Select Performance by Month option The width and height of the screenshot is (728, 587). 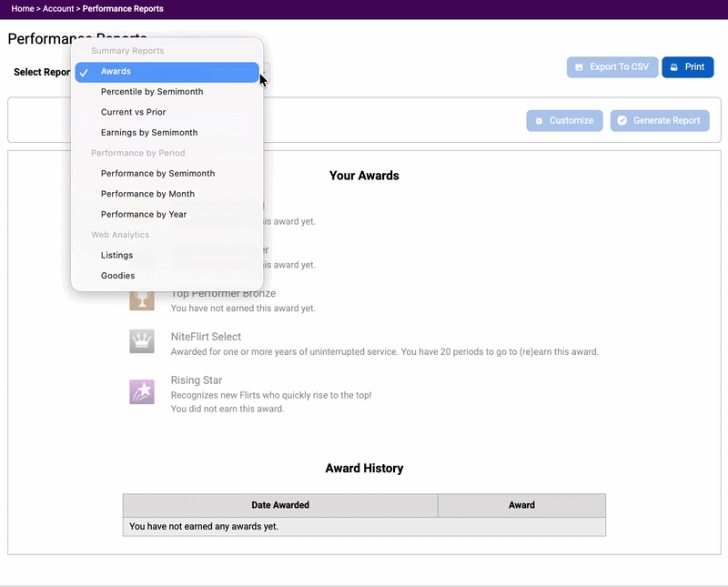pos(167,194)
